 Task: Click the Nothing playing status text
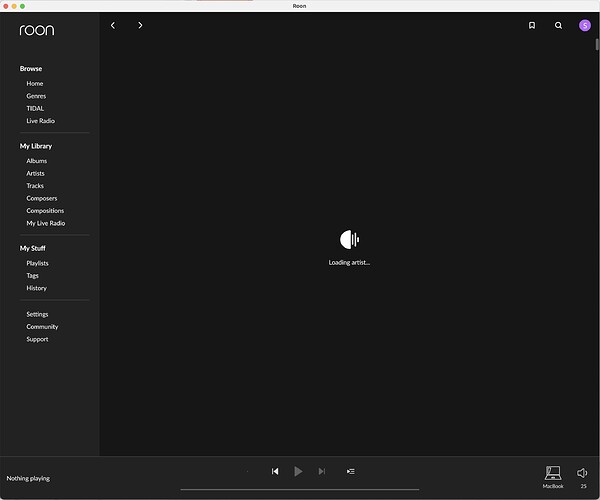(x=28, y=478)
